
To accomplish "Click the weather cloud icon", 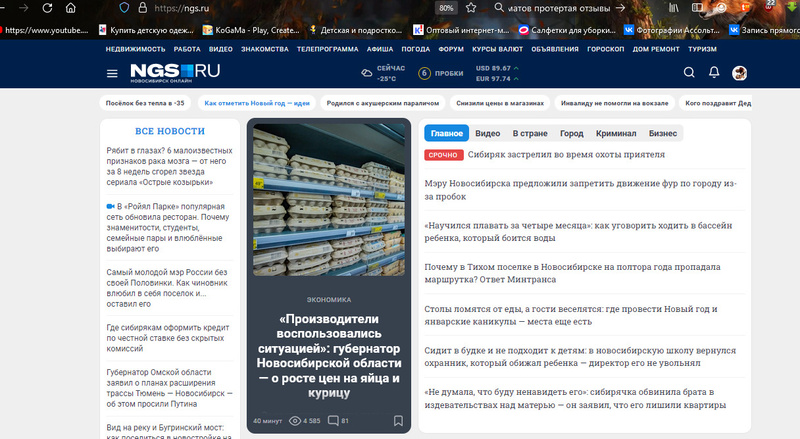I will coord(367,73).
